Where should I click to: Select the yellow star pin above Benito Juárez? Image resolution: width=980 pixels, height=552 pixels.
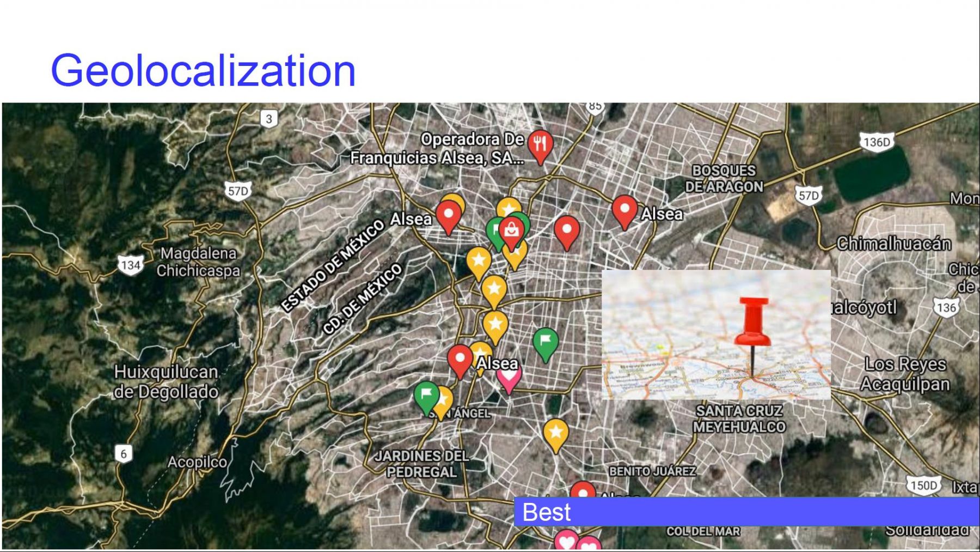coord(555,434)
